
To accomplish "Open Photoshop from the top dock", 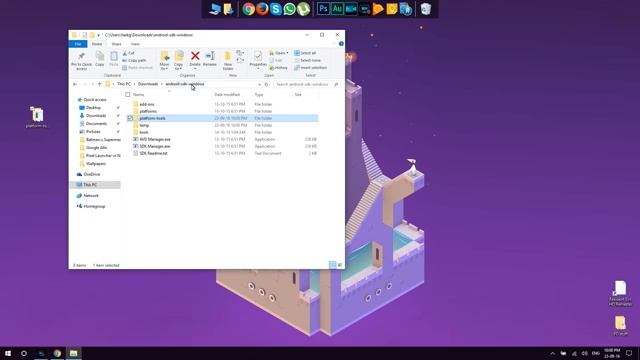I will 323,9.
